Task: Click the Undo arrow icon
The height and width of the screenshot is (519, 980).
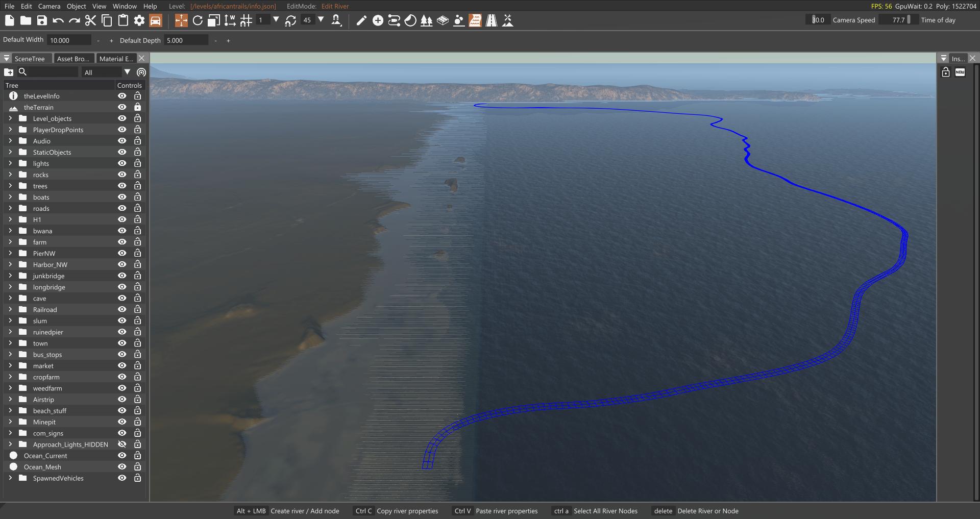Action: tap(58, 20)
